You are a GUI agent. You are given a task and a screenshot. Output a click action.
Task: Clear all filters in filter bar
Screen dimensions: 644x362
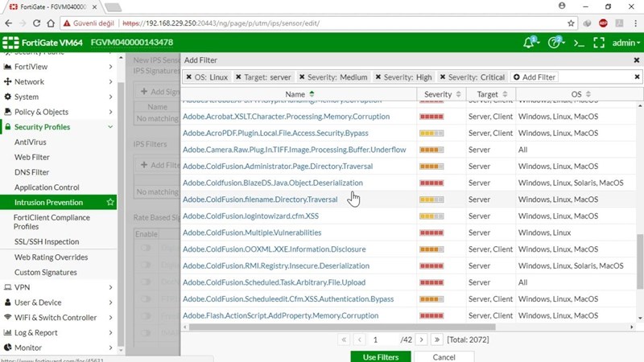[637, 76]
